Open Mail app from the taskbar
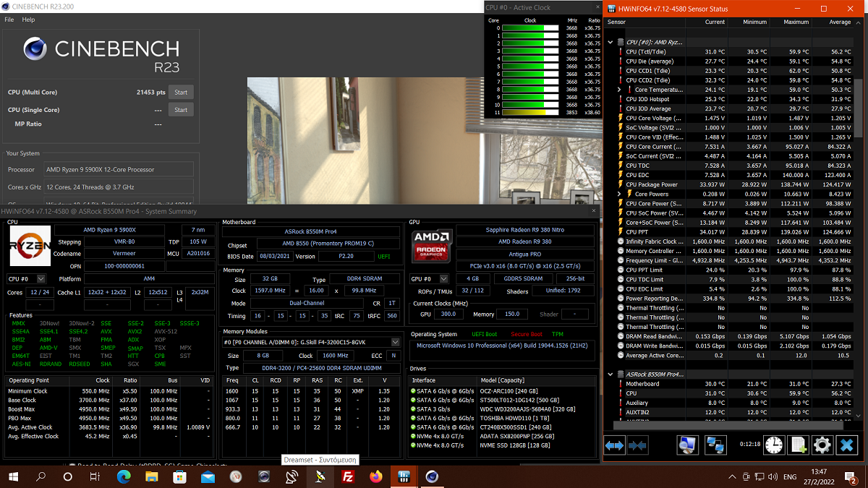The height and width of the screenshot is (488, 868). (207, 476)
